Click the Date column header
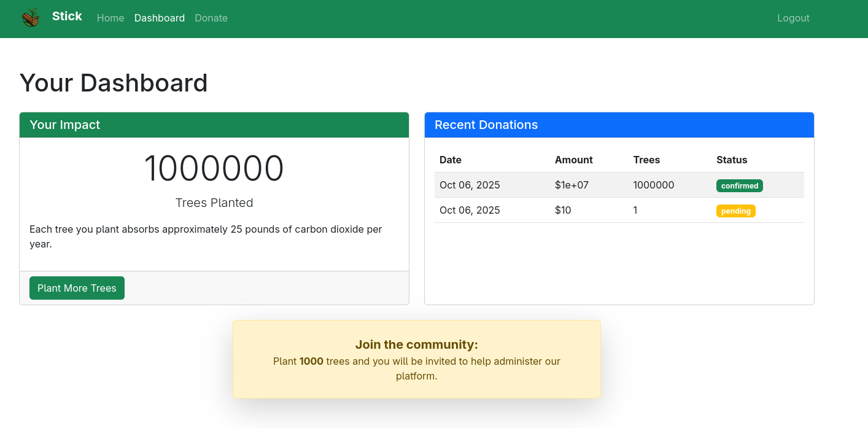This screenshot has width=868, height=428. point(451,160)
